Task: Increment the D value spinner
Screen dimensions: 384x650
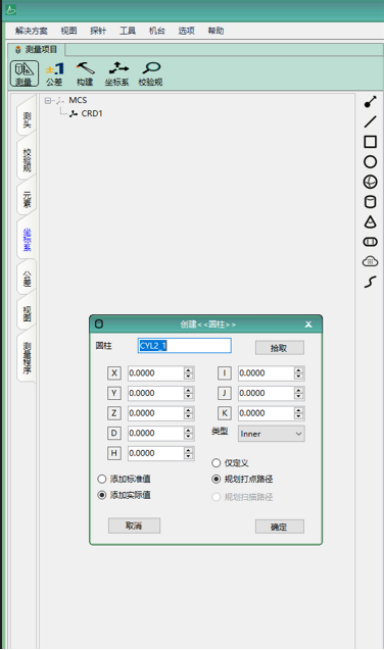Action: tap(189, 430)
